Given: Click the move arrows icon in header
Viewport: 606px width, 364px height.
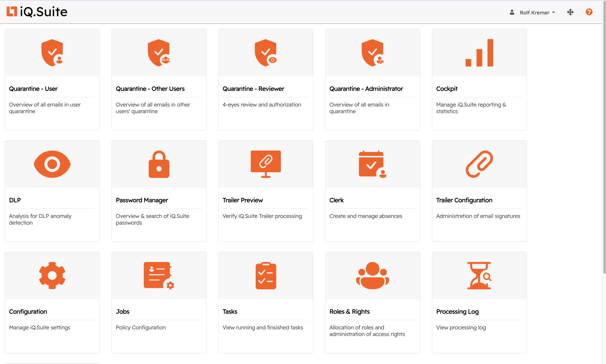Looking at the screenshot, I should (x=570, y=12).
